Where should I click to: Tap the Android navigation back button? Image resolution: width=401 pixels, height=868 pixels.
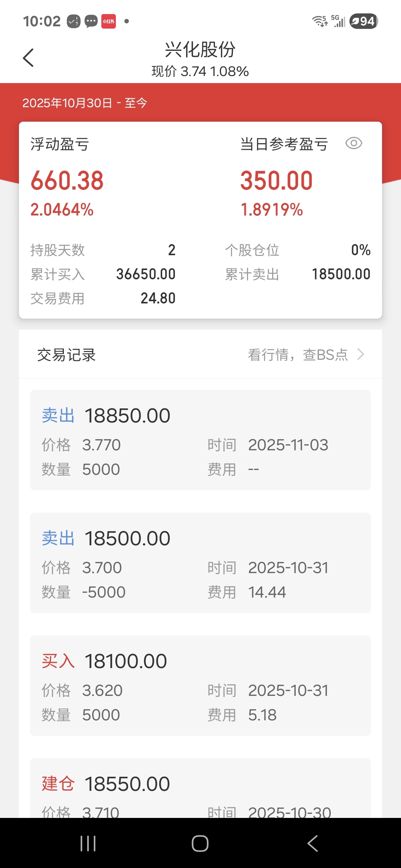(x=313, y=843)
